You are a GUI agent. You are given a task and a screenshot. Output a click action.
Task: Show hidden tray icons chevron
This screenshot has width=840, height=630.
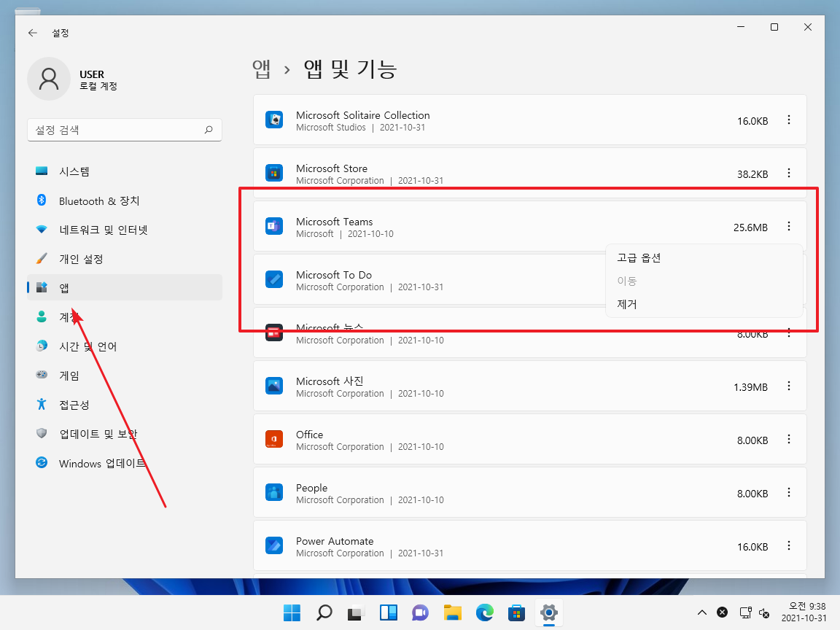click(x=701, y=612)
